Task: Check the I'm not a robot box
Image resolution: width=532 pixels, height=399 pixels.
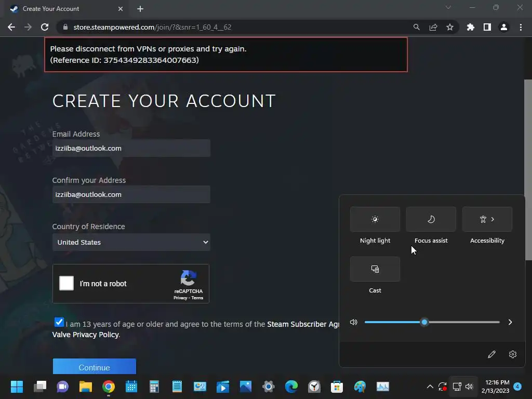Action: pyautogui.click(x=66, y=283)
